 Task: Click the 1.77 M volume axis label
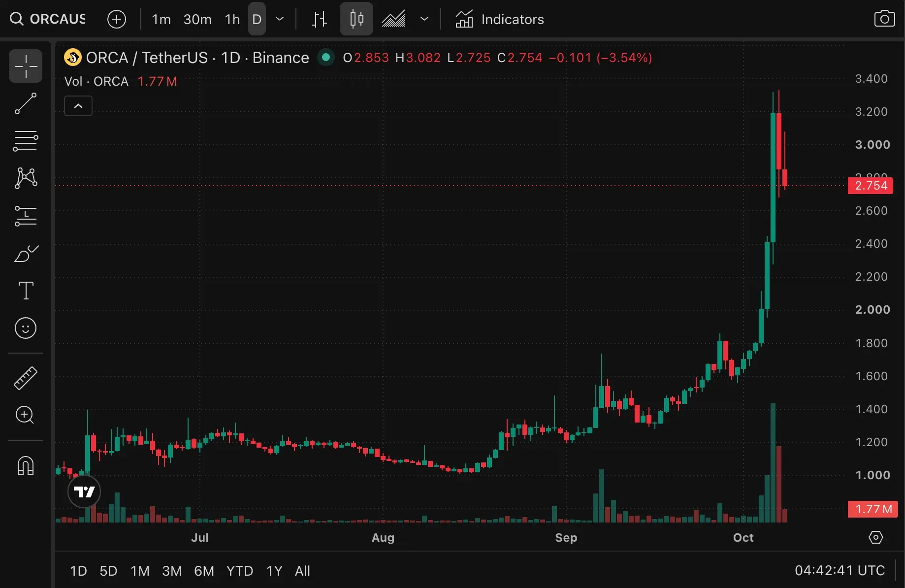pos(873,509)
